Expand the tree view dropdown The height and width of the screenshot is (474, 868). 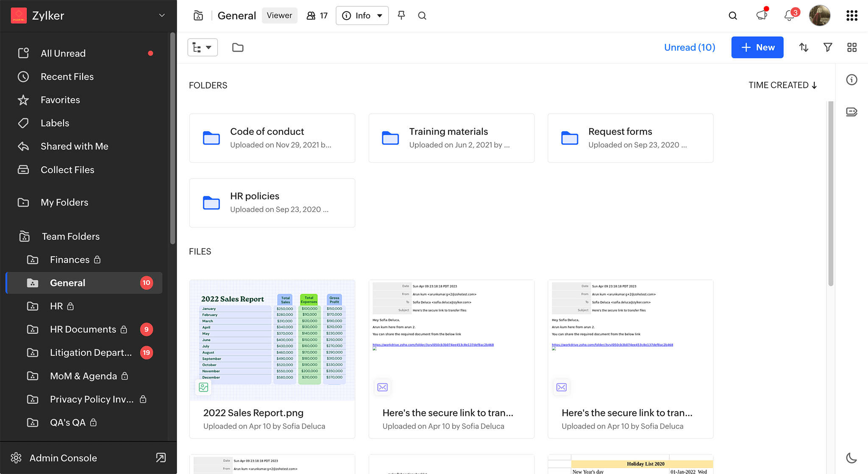202,47
